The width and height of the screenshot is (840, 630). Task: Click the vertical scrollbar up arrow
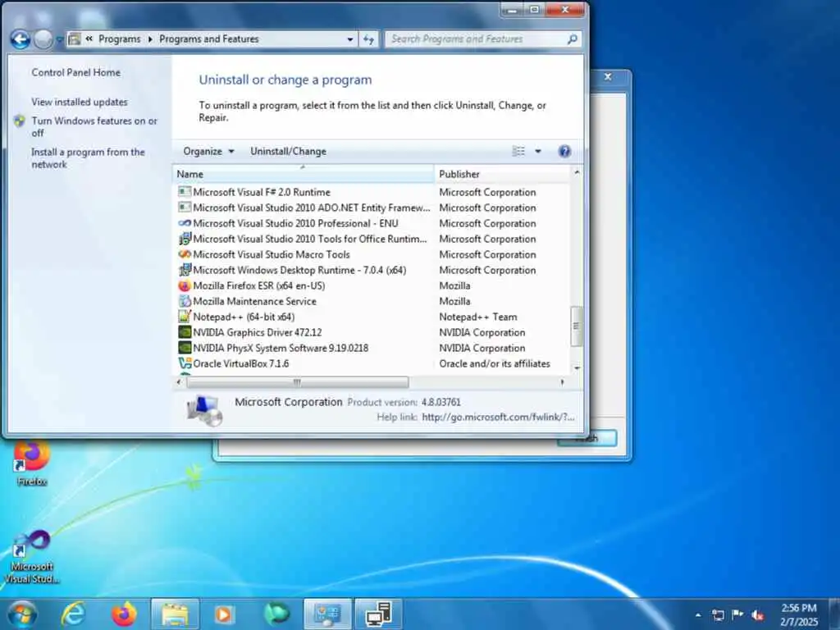tap(577, 172)
